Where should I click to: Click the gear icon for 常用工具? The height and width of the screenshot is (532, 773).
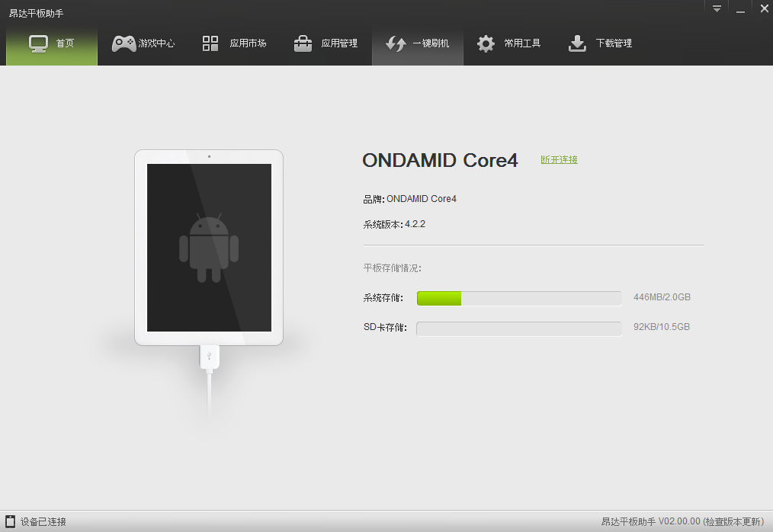[x=486, y=43]
